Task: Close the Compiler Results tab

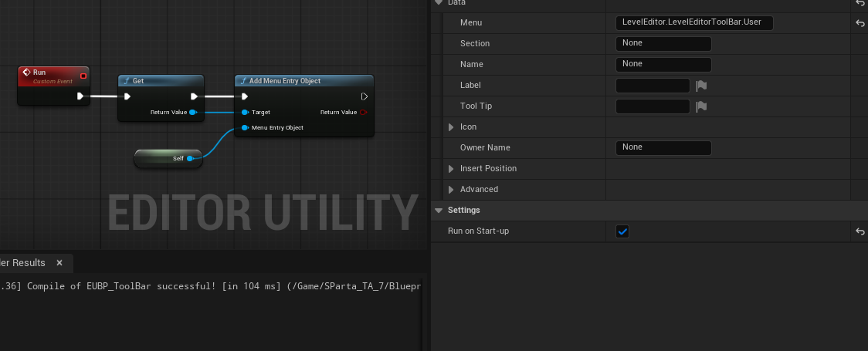Action: 59,263
